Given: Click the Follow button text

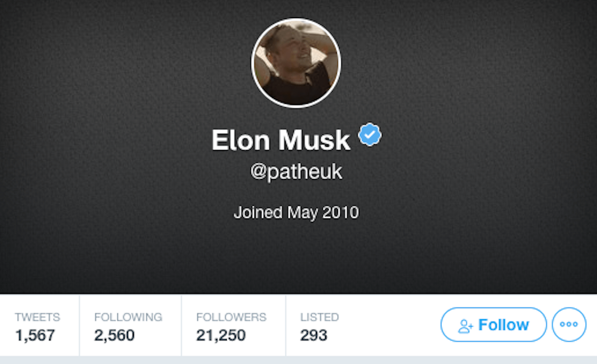Looking at the screenshot, I should pyautogui.click(x=504, y=325).
